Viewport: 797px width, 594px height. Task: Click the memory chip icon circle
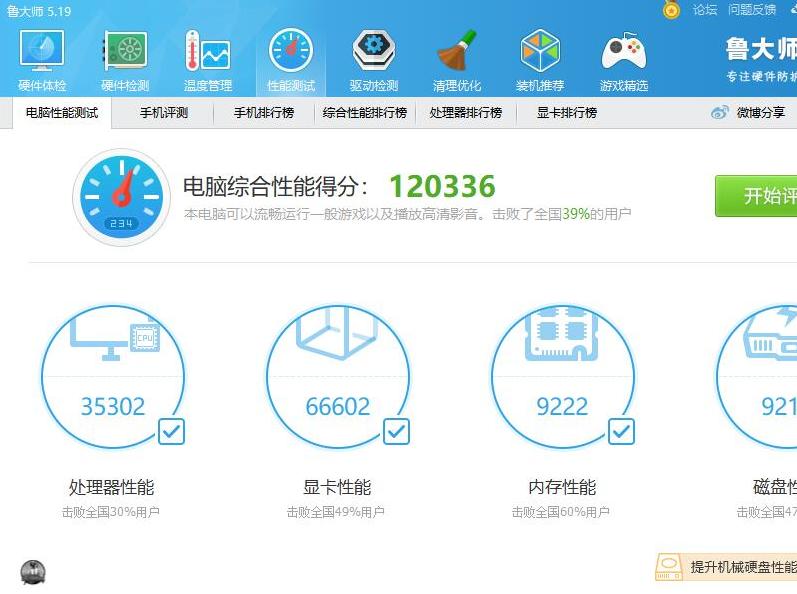click(x=563, y=377)
